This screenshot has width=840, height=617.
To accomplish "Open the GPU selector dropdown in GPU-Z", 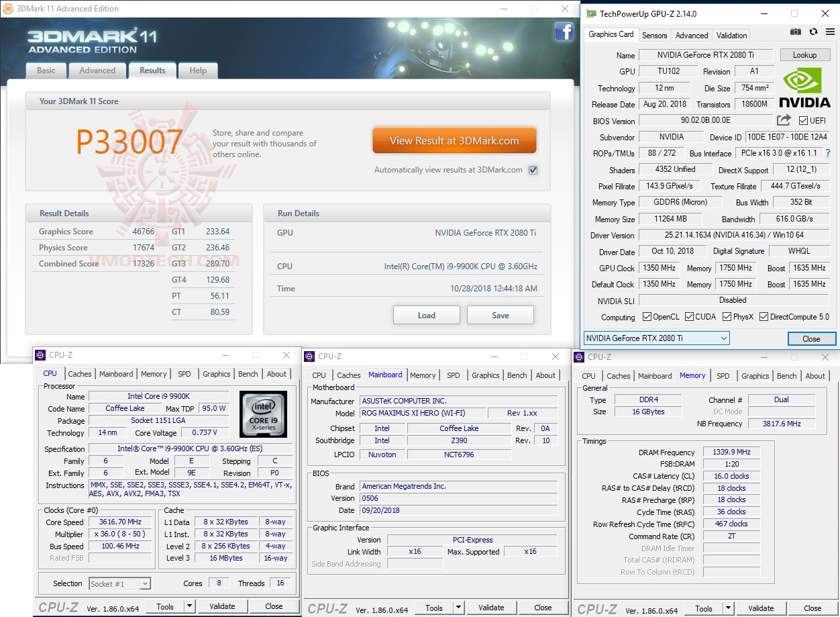I will tap(656, 338).
